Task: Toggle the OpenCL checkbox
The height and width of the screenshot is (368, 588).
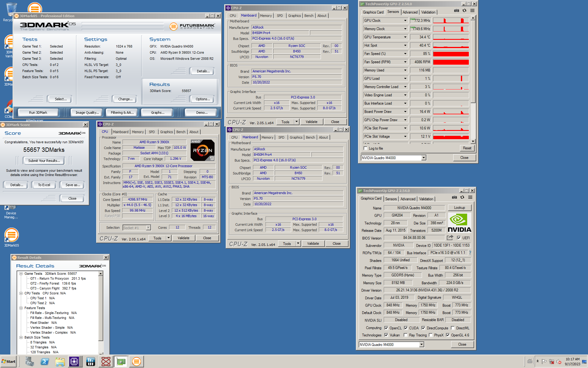Action: pos(386,328)
